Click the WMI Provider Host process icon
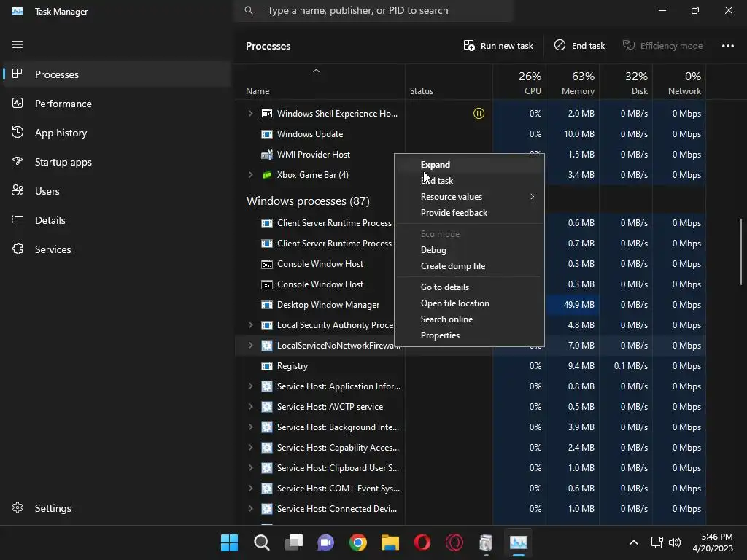Screen dimensions: 747x560 pos(267,155)
